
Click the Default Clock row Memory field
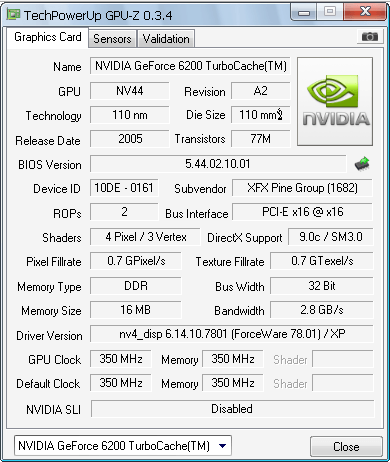click(x=233, y=383)
